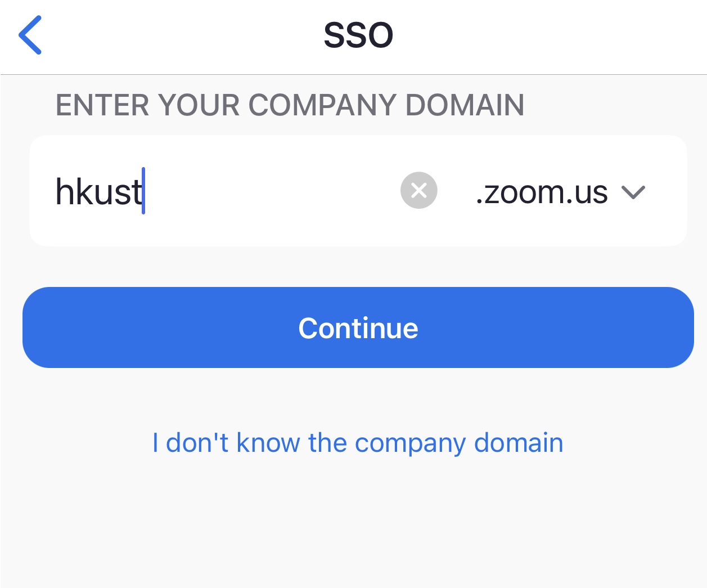
Task: Click empty space in the domain field
Action: point(270,191)
